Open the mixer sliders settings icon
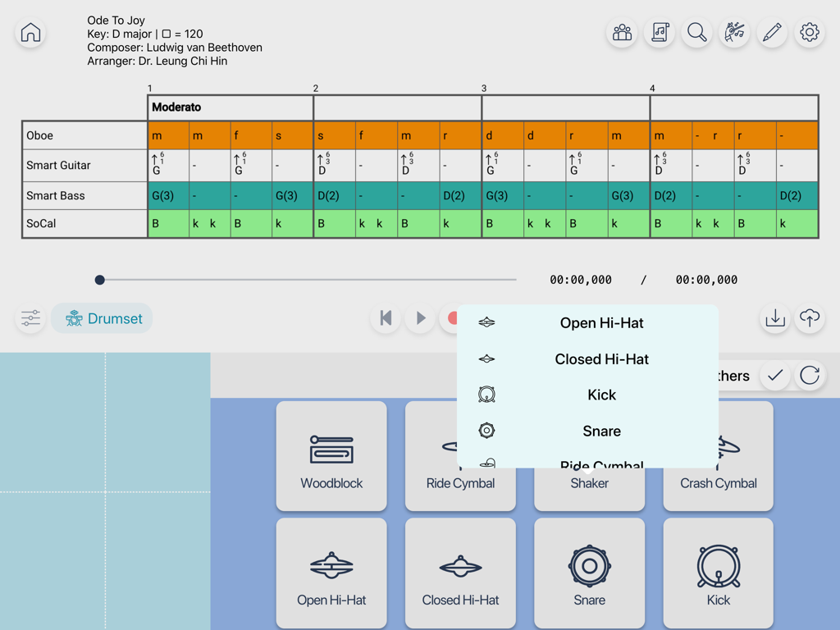This screenshot has width=840, height=630. point(30,318)
